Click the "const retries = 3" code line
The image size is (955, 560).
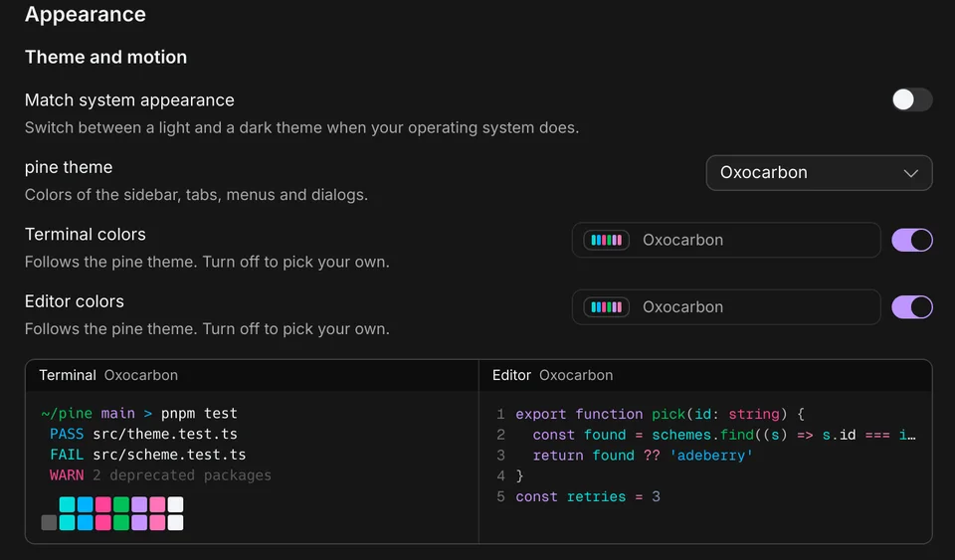588,496
